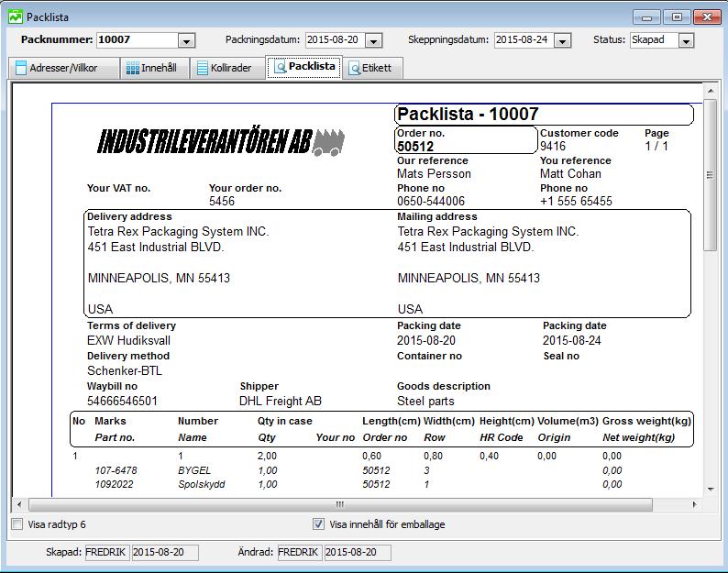Image resolution: width=728 pixels, height=573 pixels.
Task: Click goods description Steel parts
Action: 425,401
